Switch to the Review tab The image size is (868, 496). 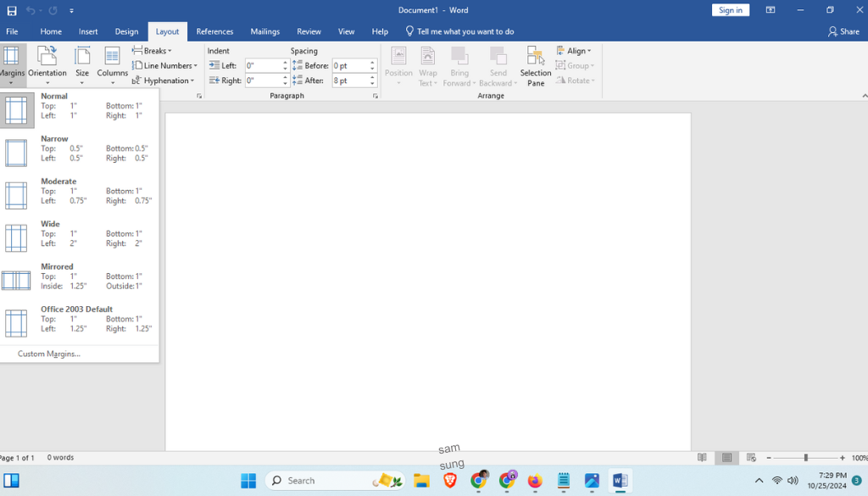pyautogui.click(x=309, y=31)
